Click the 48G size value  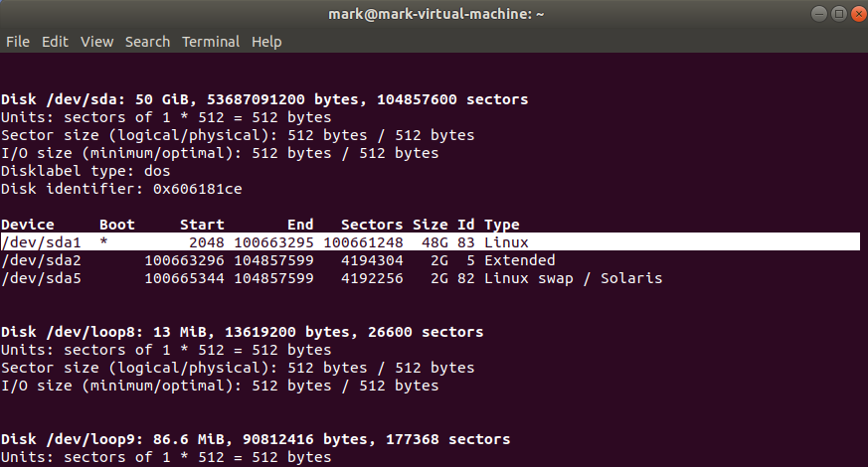(x=434, y=242)
